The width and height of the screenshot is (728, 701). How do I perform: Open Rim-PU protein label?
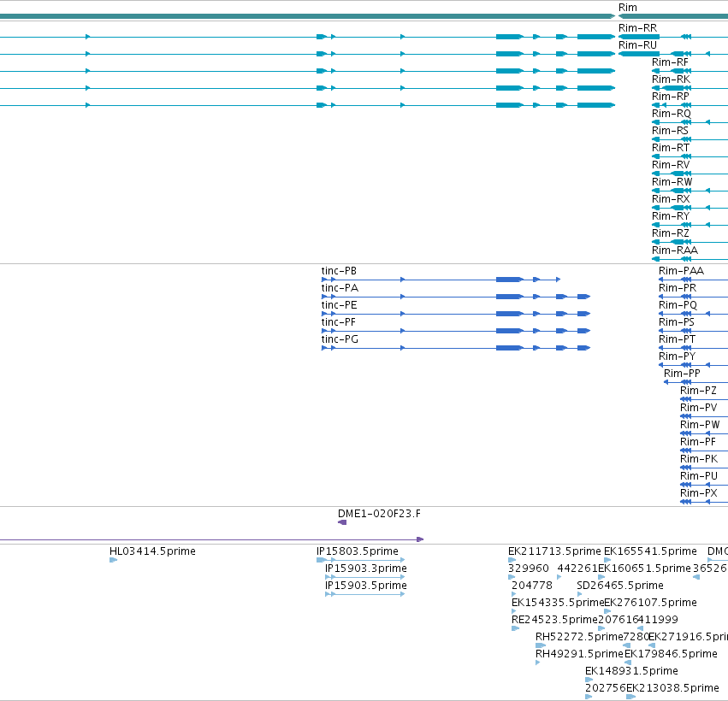tap(699, 476)
